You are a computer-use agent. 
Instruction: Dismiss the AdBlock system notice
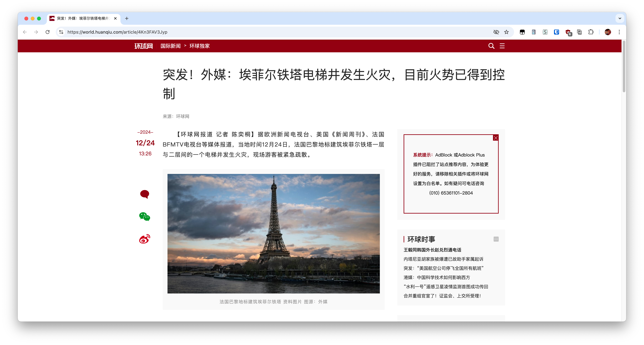496,138
